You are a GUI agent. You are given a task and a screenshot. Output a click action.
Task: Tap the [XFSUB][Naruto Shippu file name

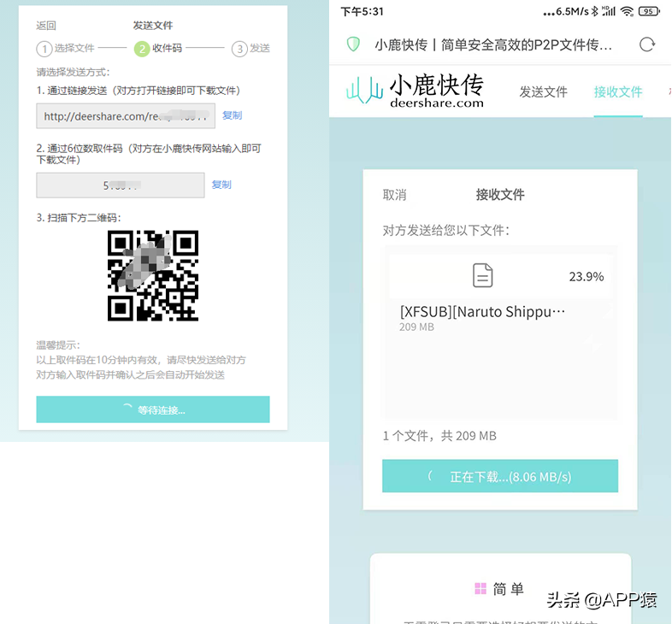tap(482, 311)
